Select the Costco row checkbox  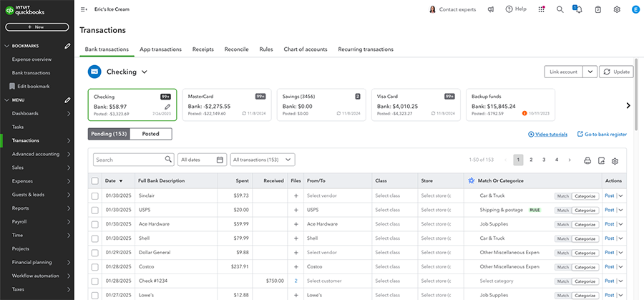(95, 266)
